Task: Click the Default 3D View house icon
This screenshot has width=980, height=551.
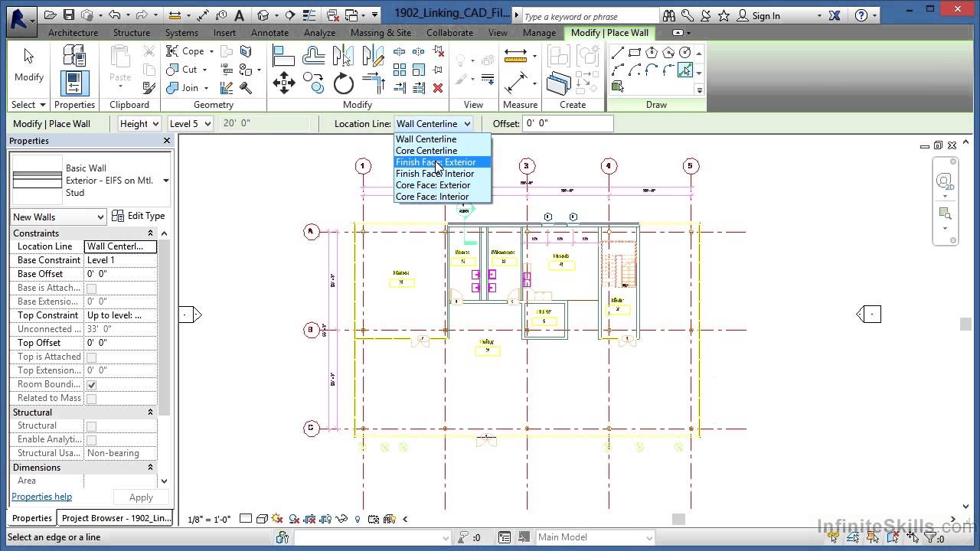Action: click(263, 15)
